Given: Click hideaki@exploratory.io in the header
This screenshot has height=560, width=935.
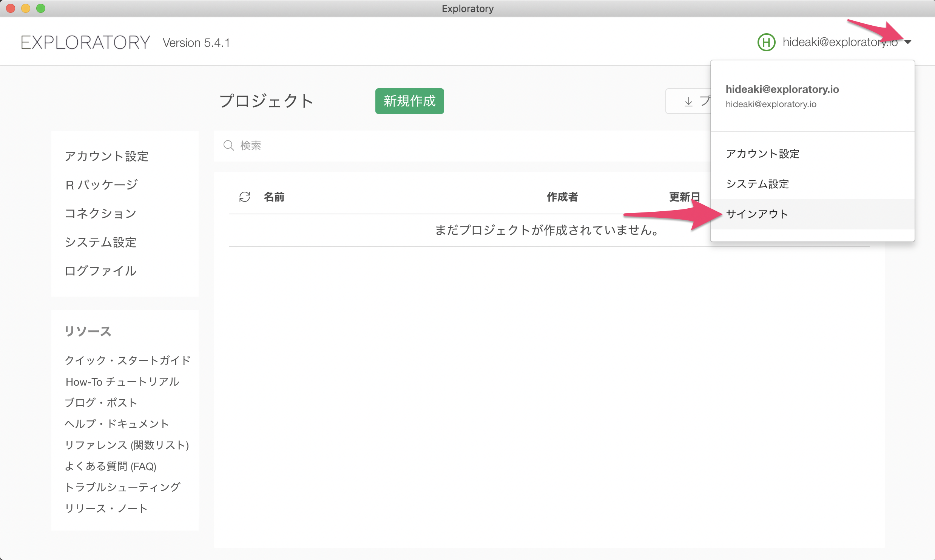Looking at the screenshot, I should click(x=840, y=42).
